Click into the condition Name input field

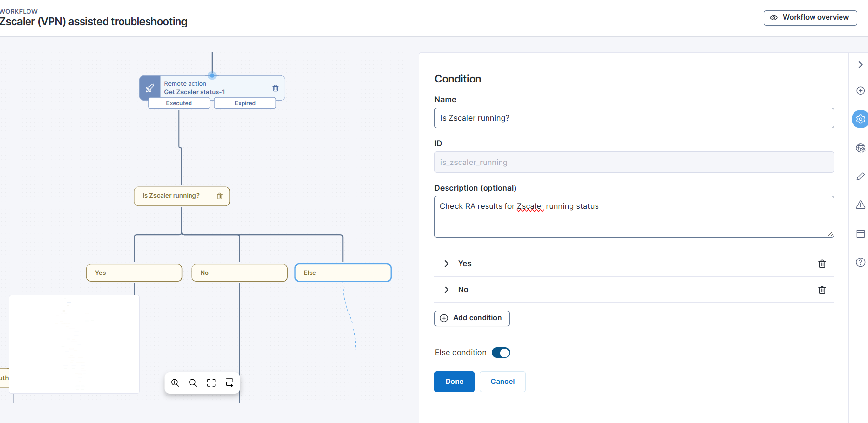pos(634,118)
